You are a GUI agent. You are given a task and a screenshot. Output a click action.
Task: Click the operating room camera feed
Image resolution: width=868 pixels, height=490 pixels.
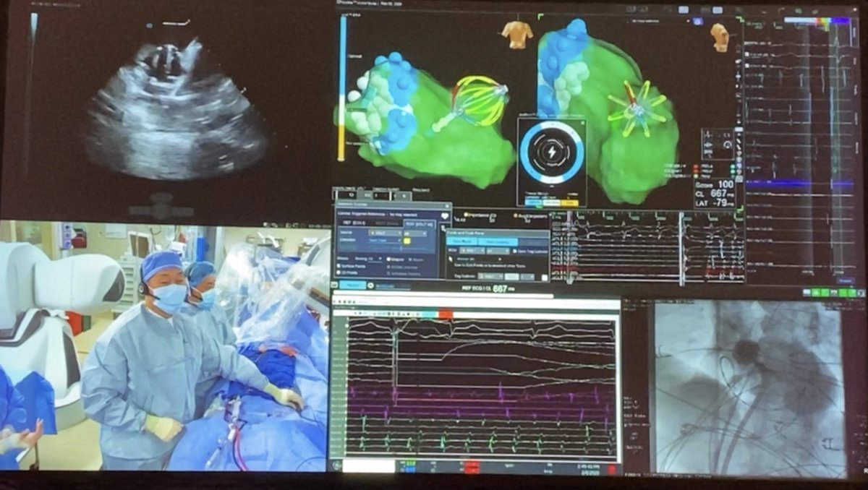point(165,347)
